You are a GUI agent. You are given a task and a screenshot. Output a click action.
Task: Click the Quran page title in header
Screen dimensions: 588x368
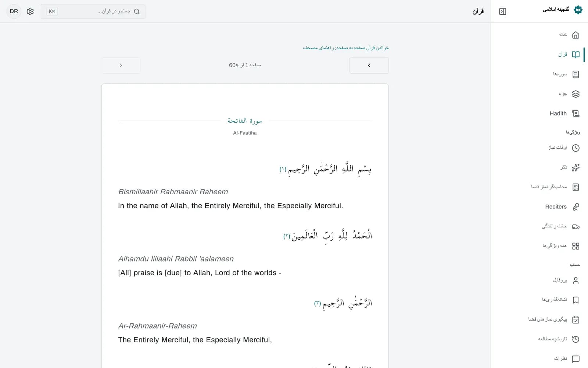478,11
